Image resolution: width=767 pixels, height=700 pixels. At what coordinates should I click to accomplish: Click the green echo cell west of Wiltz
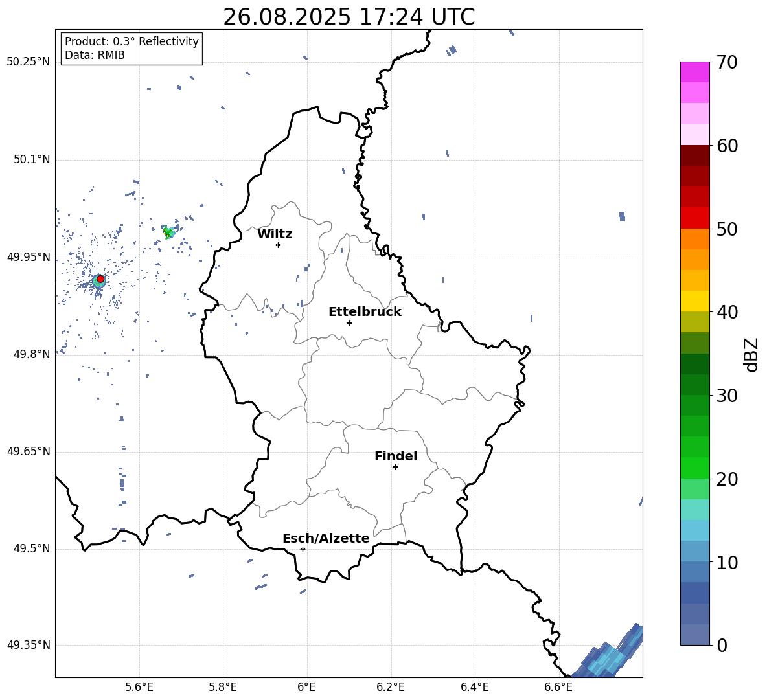(169, 232)
